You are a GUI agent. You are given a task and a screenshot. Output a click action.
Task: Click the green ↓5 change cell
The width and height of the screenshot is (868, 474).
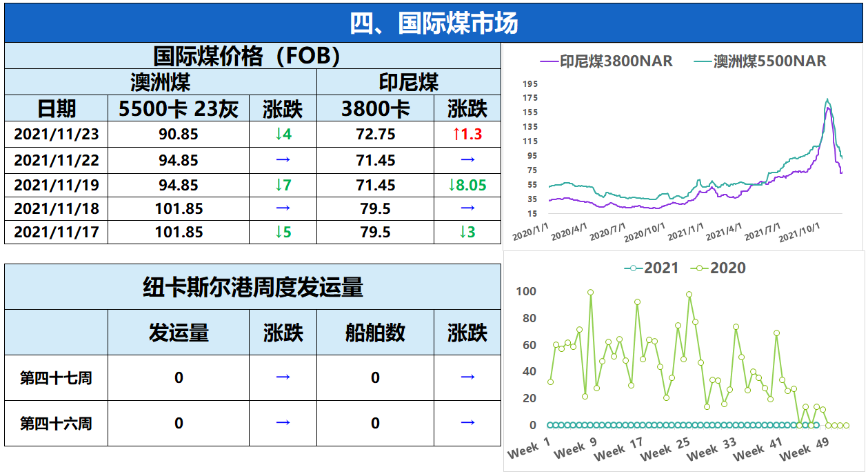click(283, 232)
